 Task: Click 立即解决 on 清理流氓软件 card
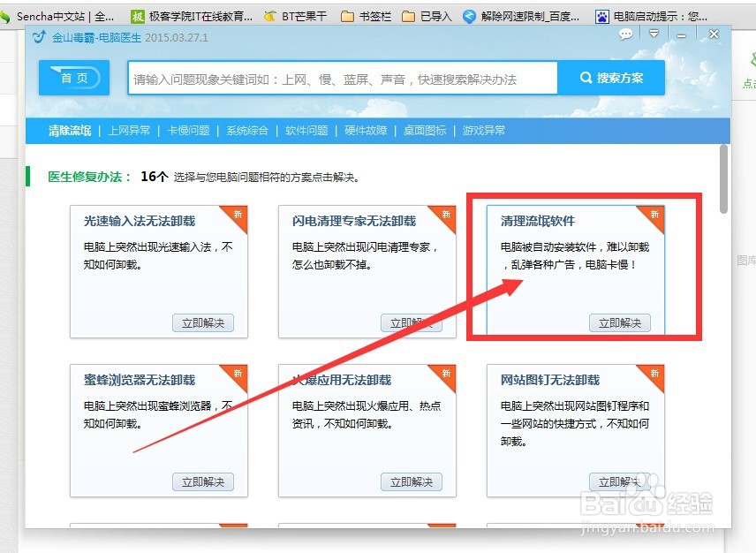[621, 322]
